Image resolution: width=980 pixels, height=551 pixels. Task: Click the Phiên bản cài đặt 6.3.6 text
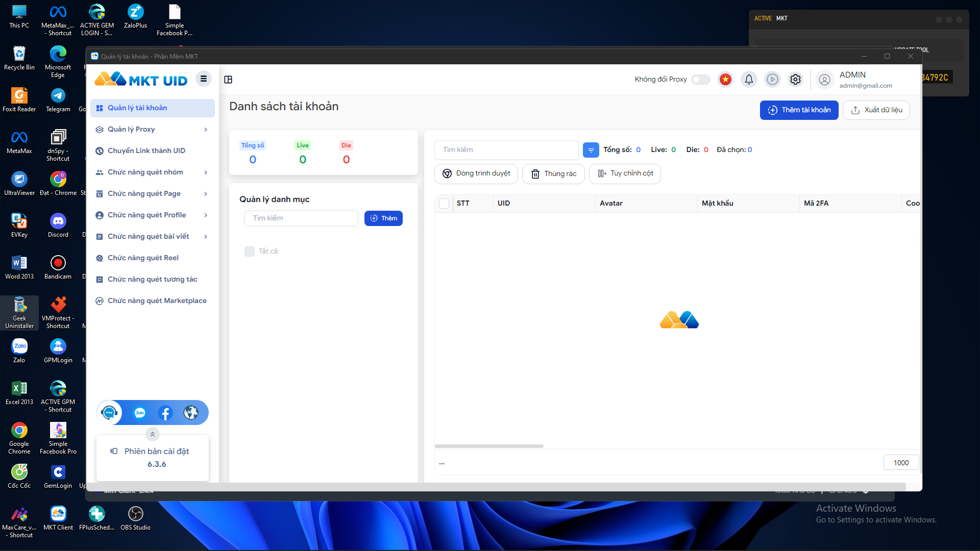(x=157, y=458)
